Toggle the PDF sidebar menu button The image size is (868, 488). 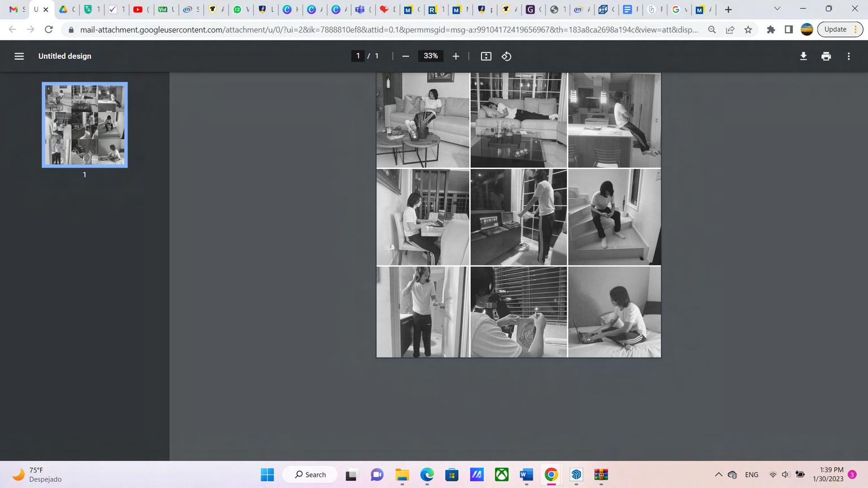[19, 56]
